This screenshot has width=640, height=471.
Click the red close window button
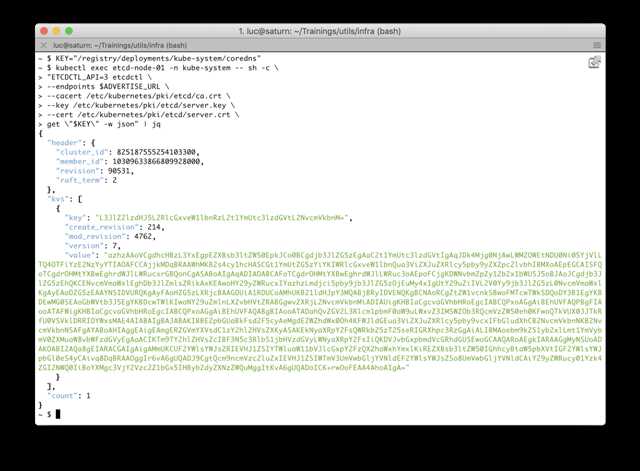click(x=45, y=31)
